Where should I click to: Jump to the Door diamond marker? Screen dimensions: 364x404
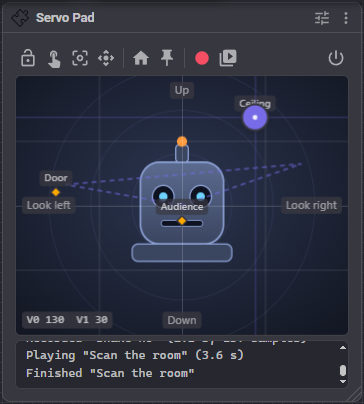coord(56,192)
